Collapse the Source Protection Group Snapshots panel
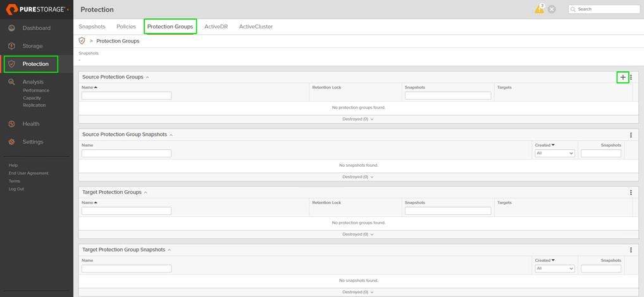This screenshot has height=297, width=644. [171, 135]
